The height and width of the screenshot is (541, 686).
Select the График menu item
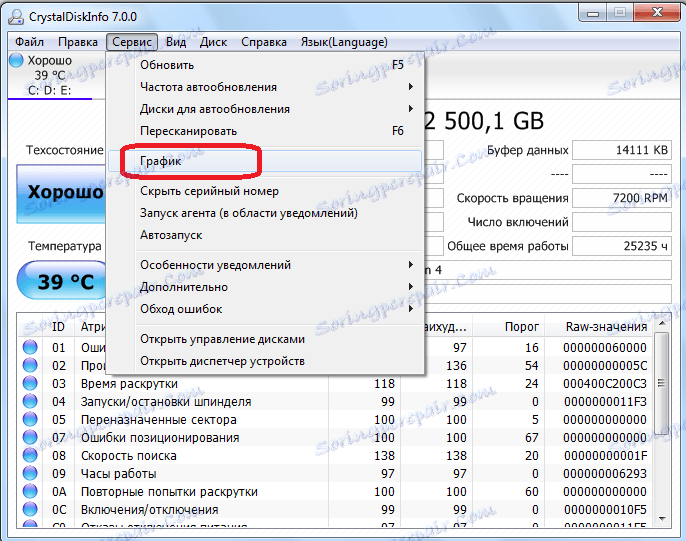click(x=265, y=161)
